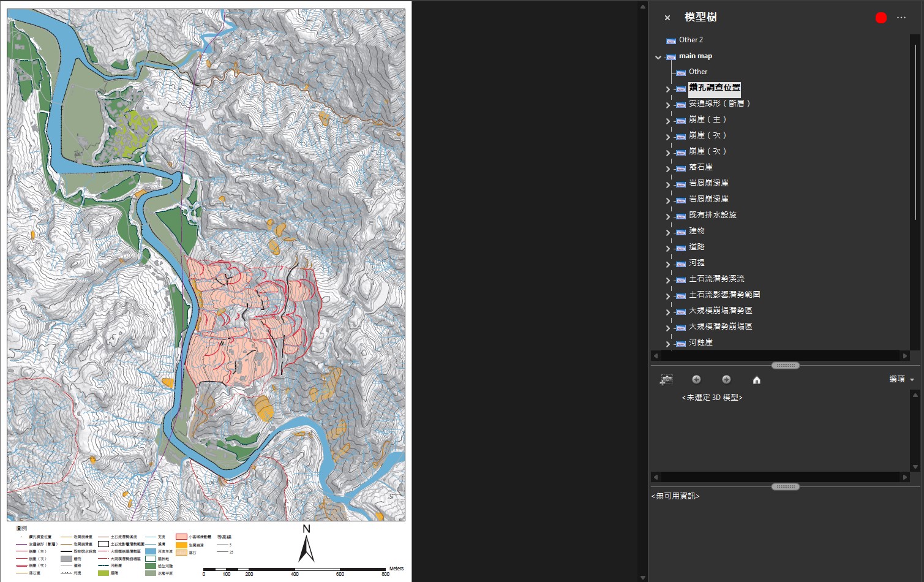The height and width of the screenshot is (582, 924).
Task: Click the layer icon beside 建物
Action: (x=681, y=232)
